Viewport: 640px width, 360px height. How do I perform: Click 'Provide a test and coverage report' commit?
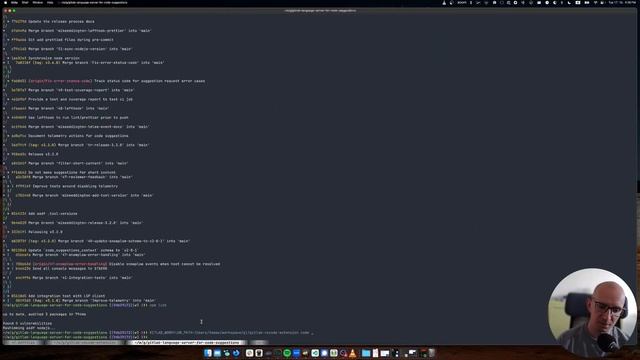click(x=72, y=99)
